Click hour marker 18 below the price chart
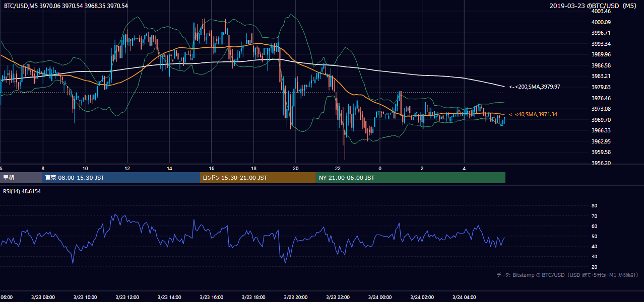 [253, 168]
